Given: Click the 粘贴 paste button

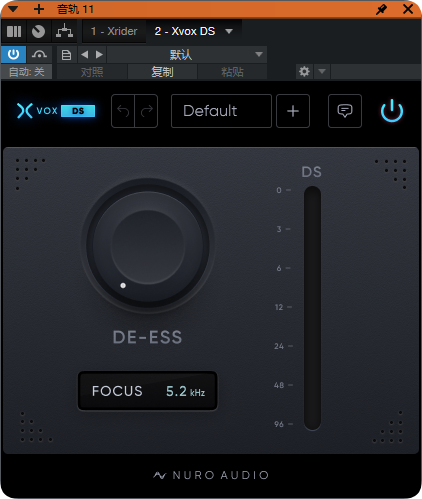Looking at the screenshot, I should [232, 72].
